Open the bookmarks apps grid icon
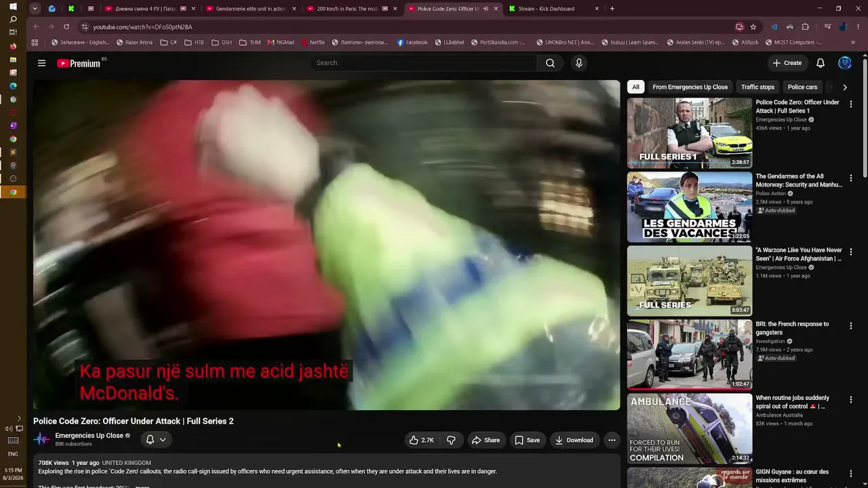This screenshot has width=868, height=488. [35, 42]
